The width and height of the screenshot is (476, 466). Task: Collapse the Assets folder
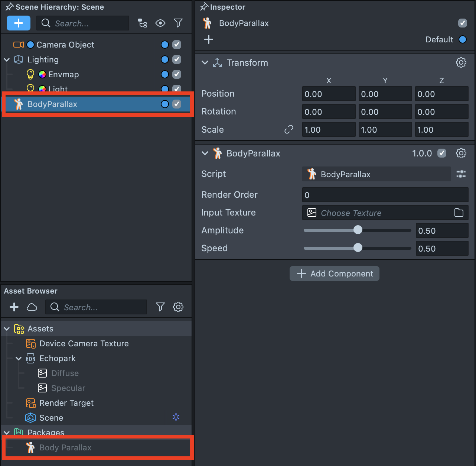coord(7,329)
